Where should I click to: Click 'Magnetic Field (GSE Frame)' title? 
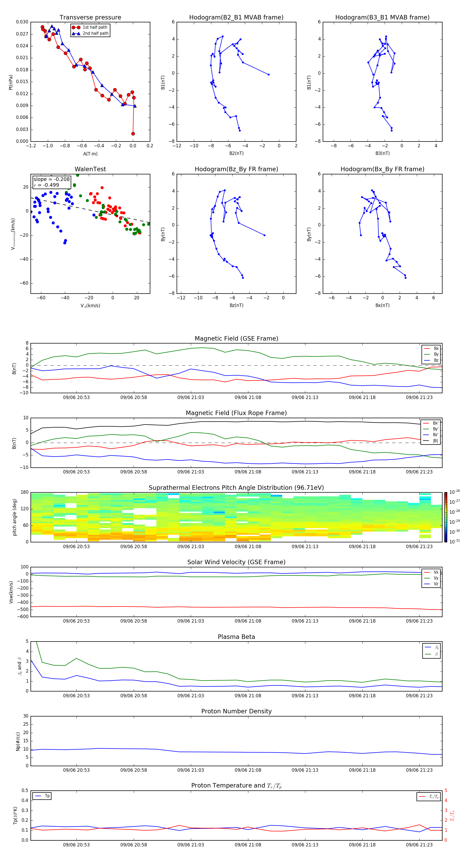click(236, 339)
